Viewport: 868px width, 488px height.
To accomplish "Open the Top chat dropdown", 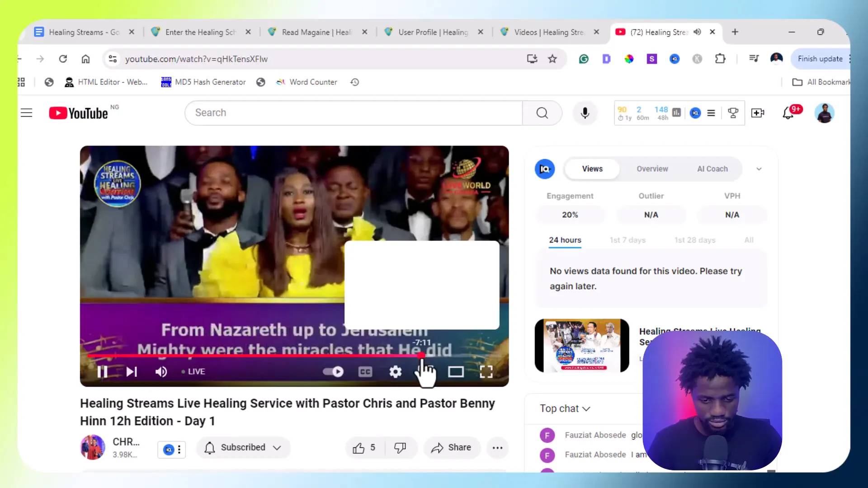I will tap(565, 408).
